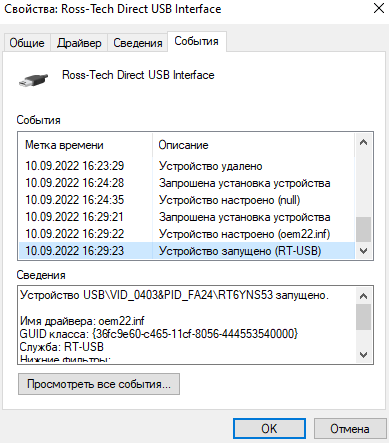The height and width of the screenshot is (443, 389).
Task: Click the USB device icon
Action: [x=33, y=80]
